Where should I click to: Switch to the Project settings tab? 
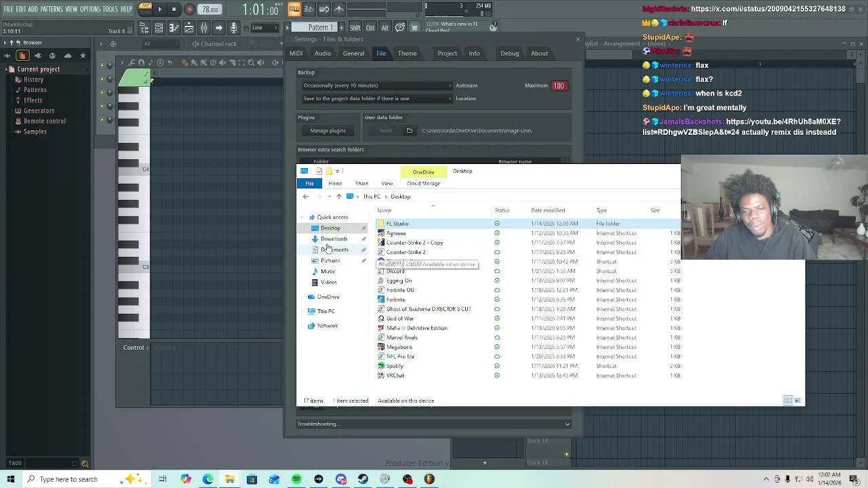click(x=447, y=54)
